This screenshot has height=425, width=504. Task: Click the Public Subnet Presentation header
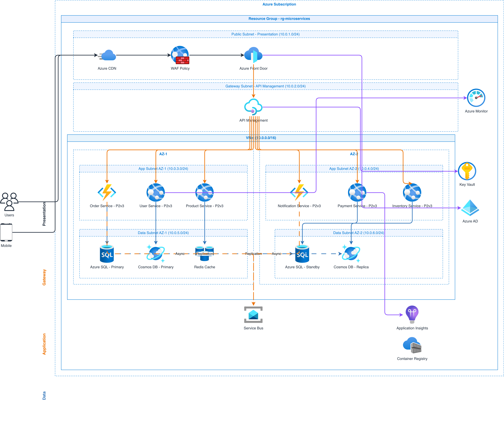(265, 34)
